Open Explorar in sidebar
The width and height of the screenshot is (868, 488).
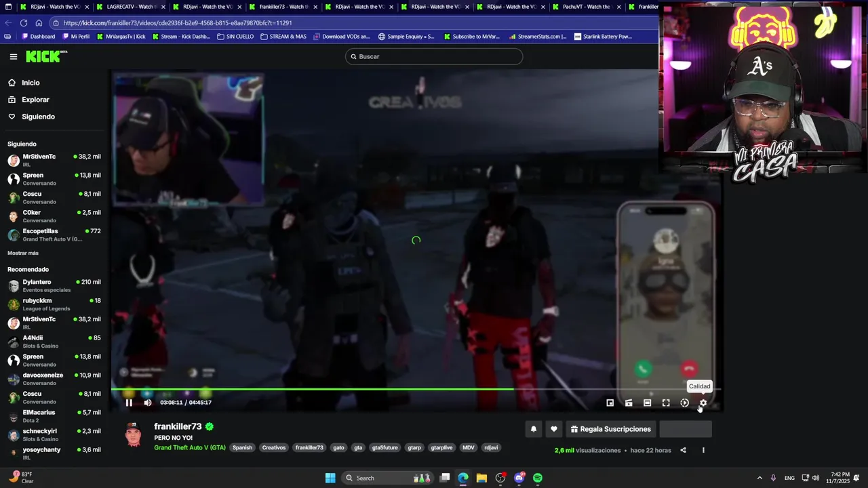tap(35, 100)
